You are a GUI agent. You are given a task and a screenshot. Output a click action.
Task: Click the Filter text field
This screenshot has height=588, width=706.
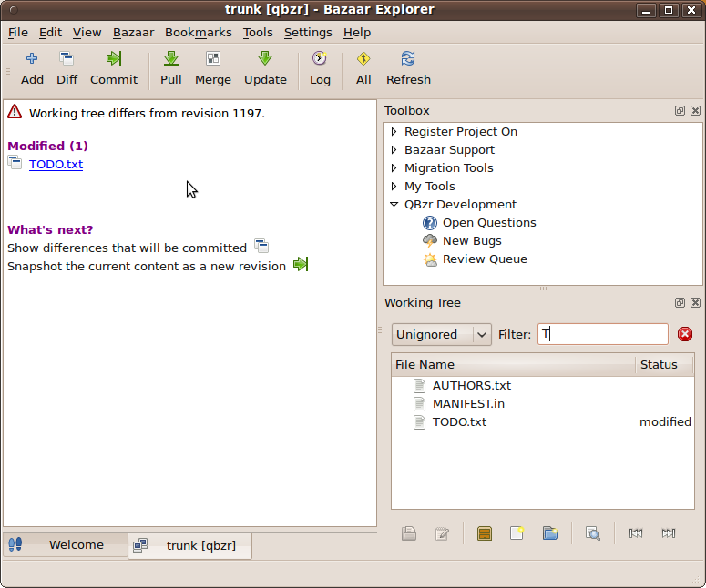click(602, 334)
